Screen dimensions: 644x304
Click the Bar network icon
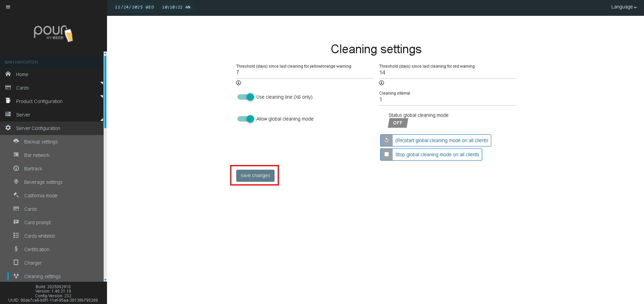coord(16,155)
